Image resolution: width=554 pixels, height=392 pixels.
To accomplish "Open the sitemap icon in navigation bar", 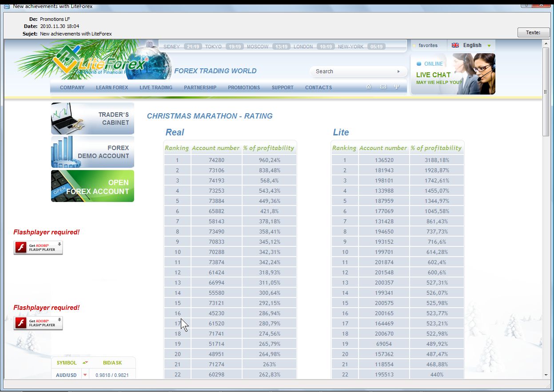I will (x=397, y=87).
